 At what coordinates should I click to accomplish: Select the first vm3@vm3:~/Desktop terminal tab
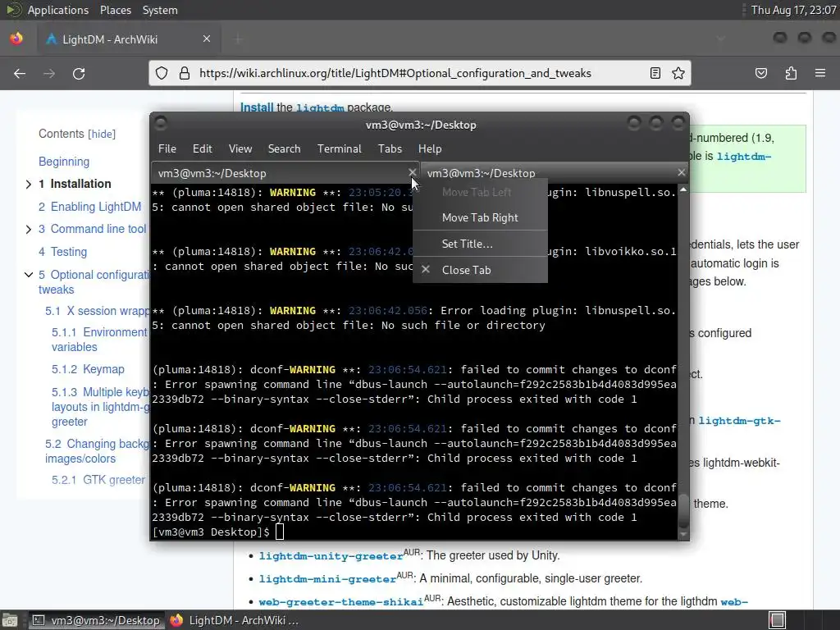(x=285, y=173)
